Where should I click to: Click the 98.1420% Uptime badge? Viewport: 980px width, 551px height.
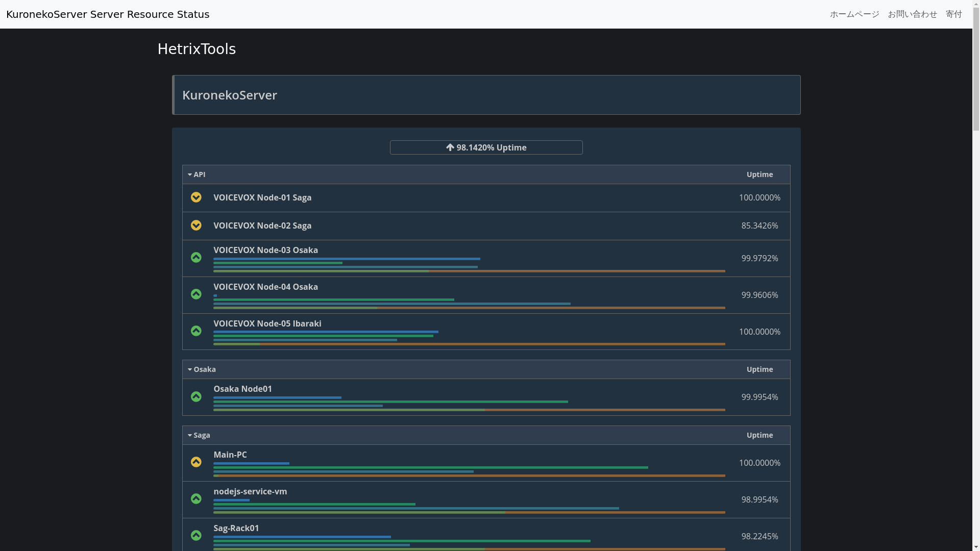click(x=486, y=147)
